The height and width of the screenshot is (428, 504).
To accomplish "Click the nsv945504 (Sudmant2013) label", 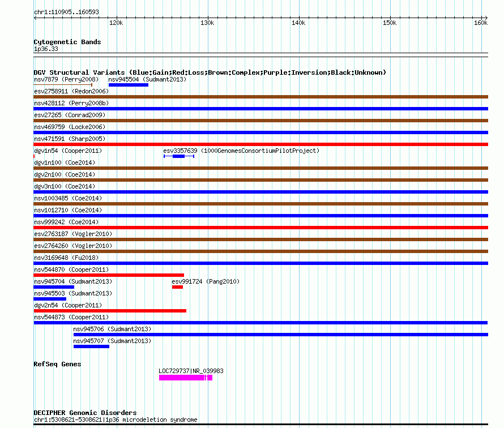I will pos(147,79).
